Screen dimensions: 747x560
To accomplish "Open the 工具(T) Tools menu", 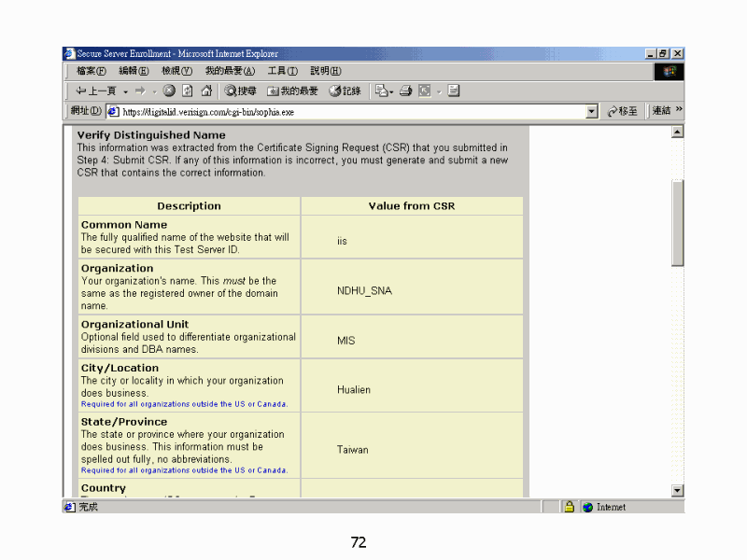I will pos(282,71).
